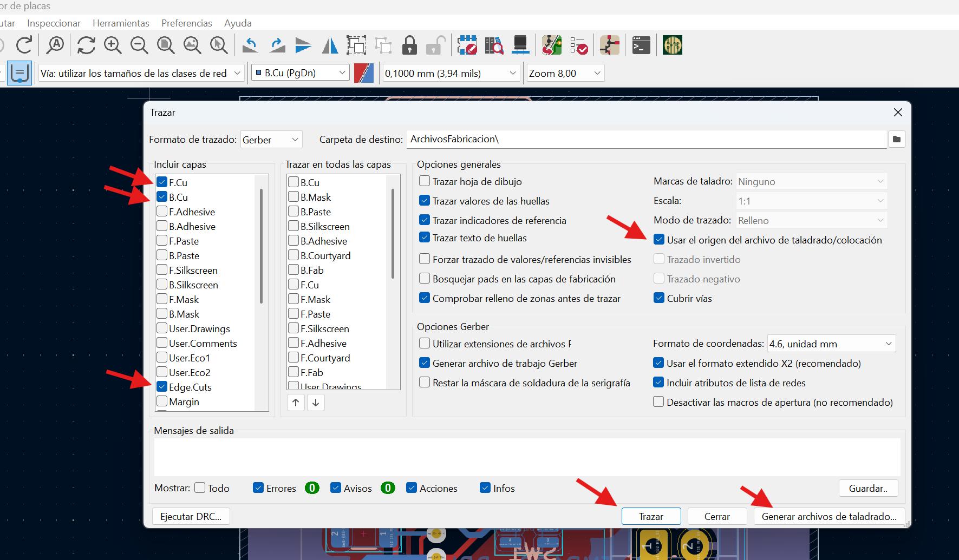Open the via size dropdown
Image resolution: width=959 pixels, height=560 pixels.
(x=141, y=73)
